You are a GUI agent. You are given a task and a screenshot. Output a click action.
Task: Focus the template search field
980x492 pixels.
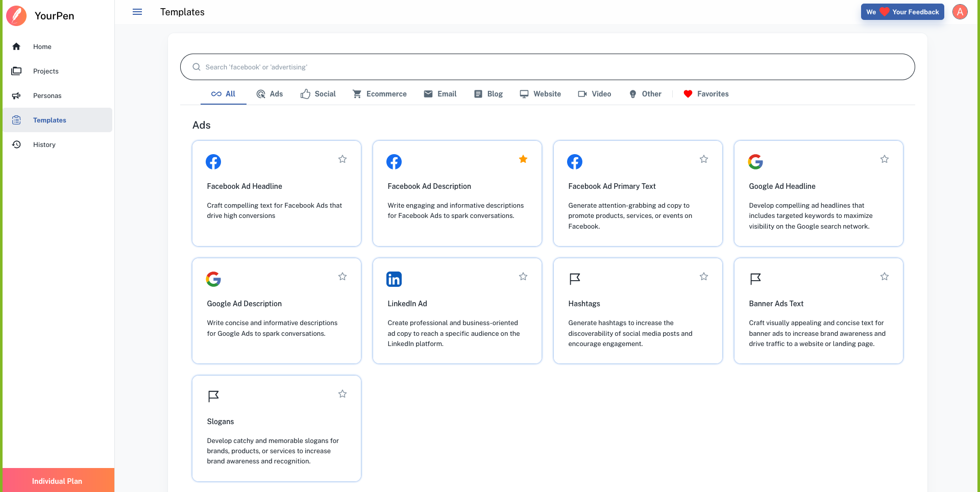click(547, 67)
